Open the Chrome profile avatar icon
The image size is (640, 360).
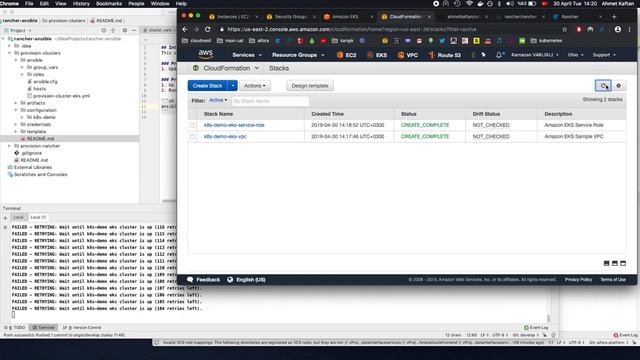pos(618,29)
